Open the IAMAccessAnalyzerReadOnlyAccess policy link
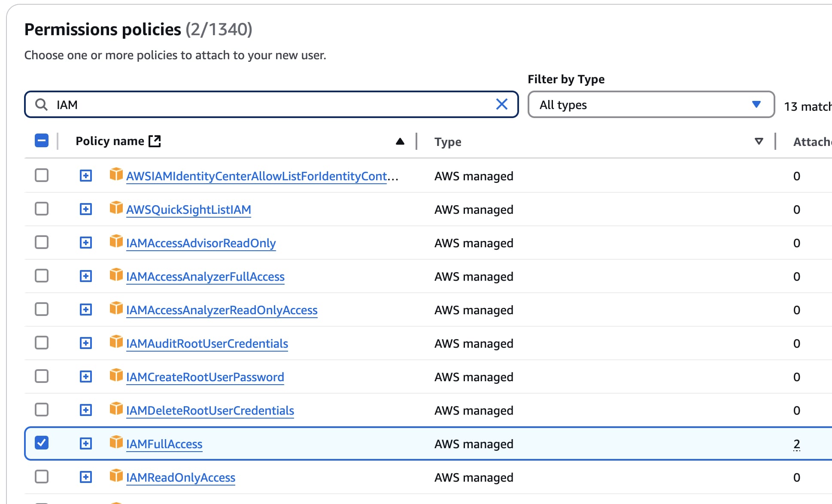This screenshot has width=832, height=504. (x=222, y=310)
